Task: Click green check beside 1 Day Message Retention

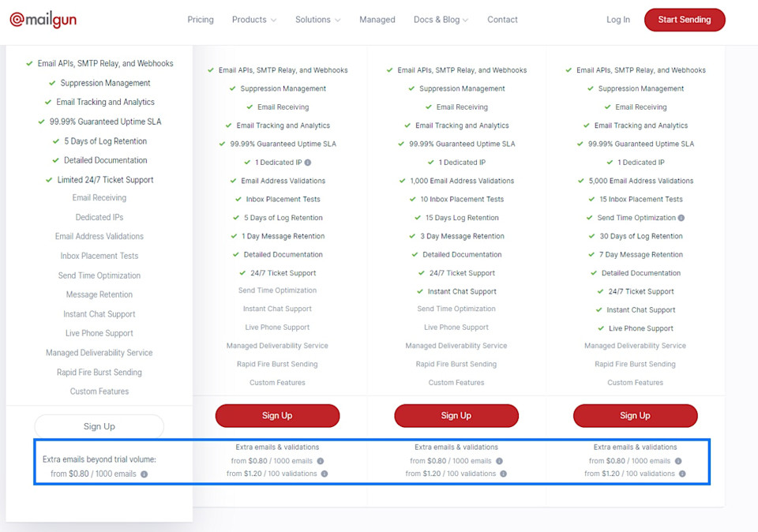Action: pyautogui.click(x=234, y=236)
